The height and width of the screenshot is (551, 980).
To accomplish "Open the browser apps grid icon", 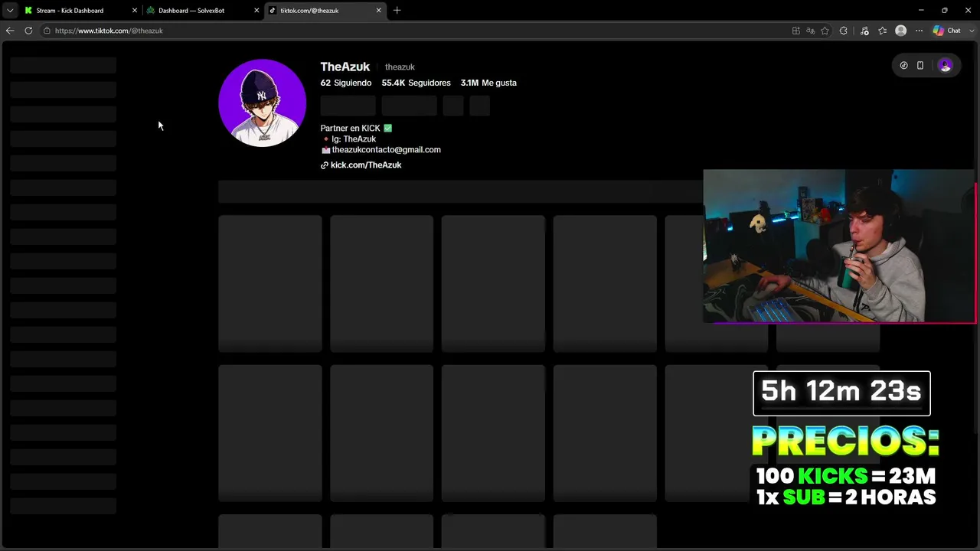I will click(x=796, y=31).
